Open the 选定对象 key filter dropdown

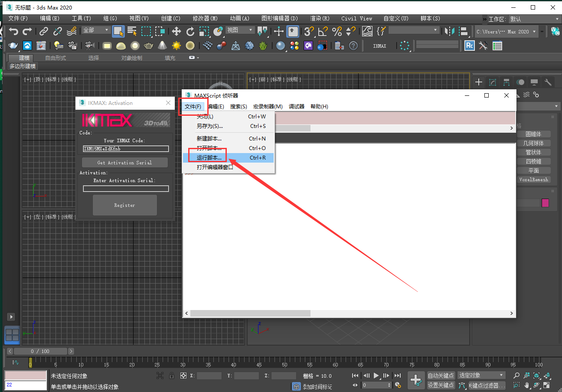(x=481, y=375)
